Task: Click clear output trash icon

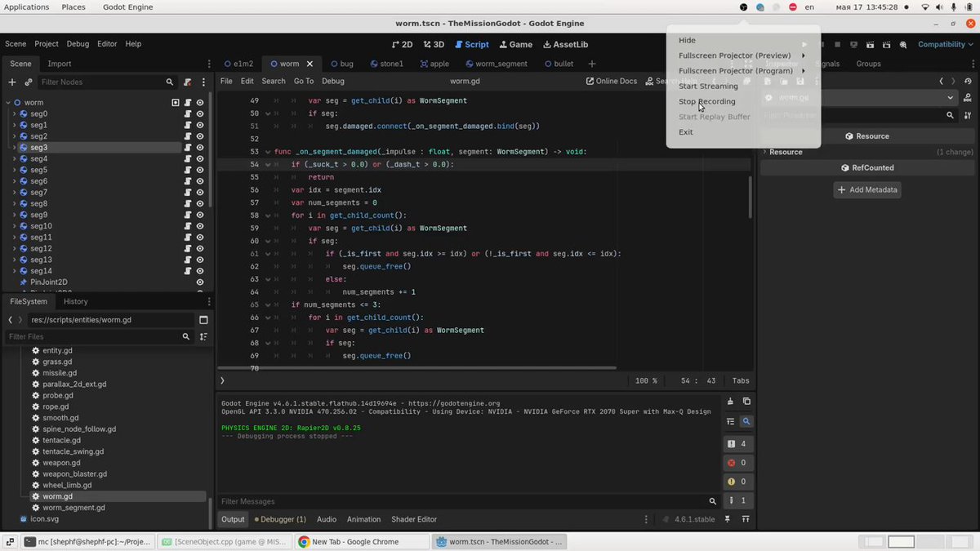Action: (731, 402)
